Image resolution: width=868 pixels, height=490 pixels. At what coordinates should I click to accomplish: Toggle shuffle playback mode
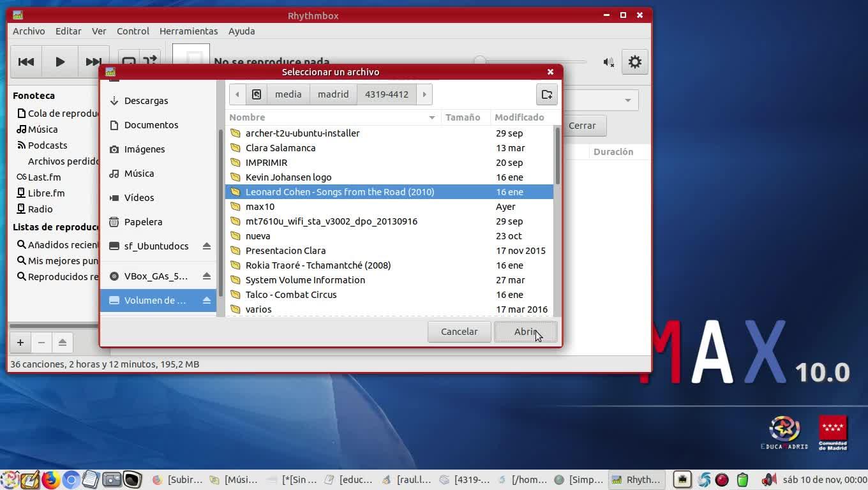150,61
